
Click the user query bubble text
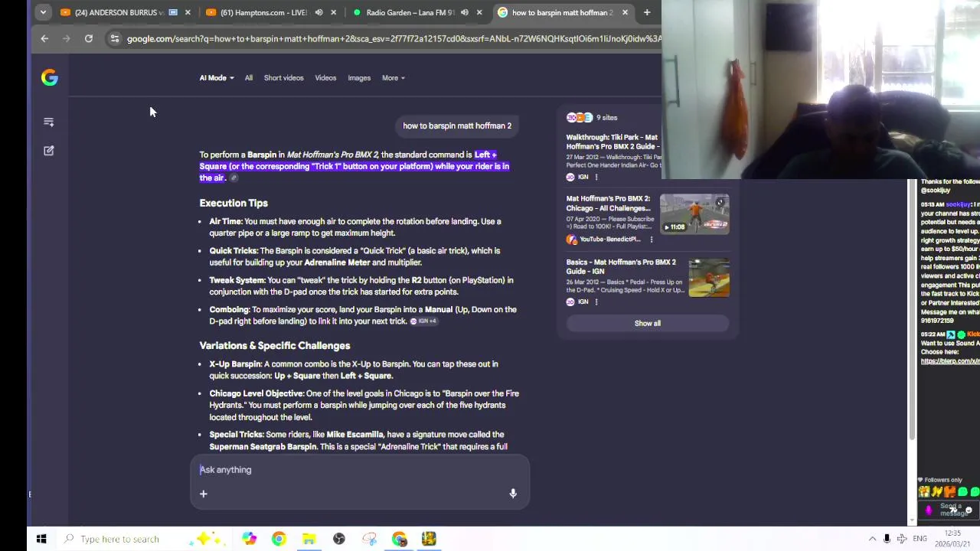(457, 126)
